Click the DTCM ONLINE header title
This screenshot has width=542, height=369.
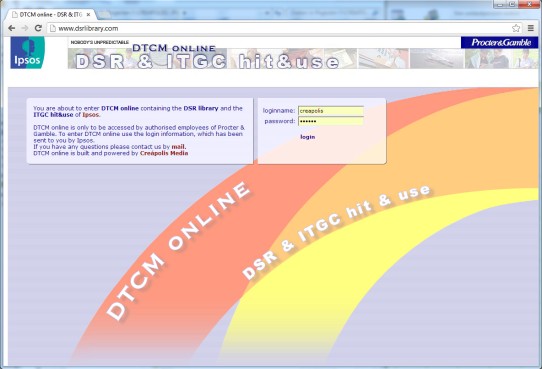tap(174, 48)
